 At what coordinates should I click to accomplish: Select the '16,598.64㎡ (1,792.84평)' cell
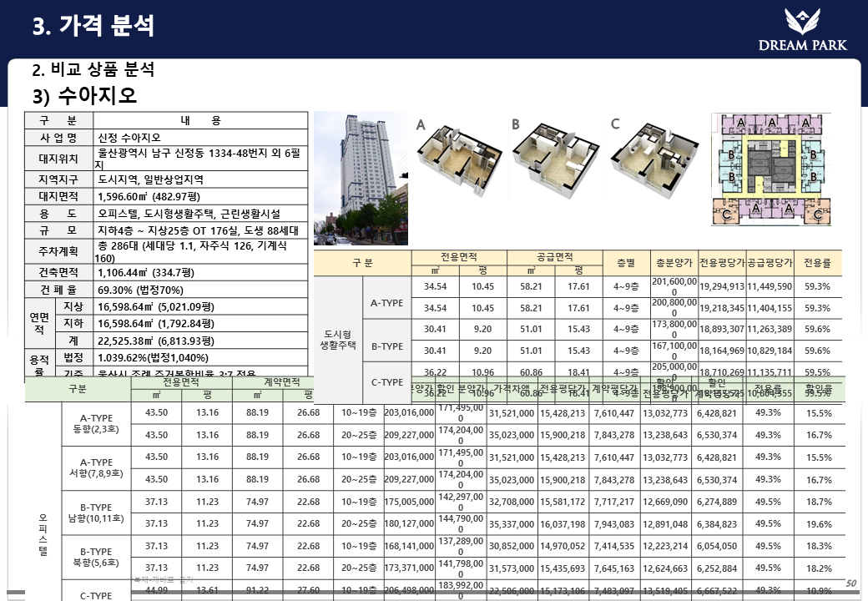pyautogui.click(x=200, y=323)
